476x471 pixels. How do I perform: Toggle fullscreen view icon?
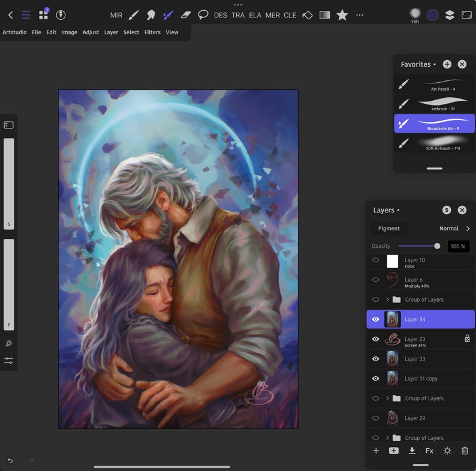[466, 15]
